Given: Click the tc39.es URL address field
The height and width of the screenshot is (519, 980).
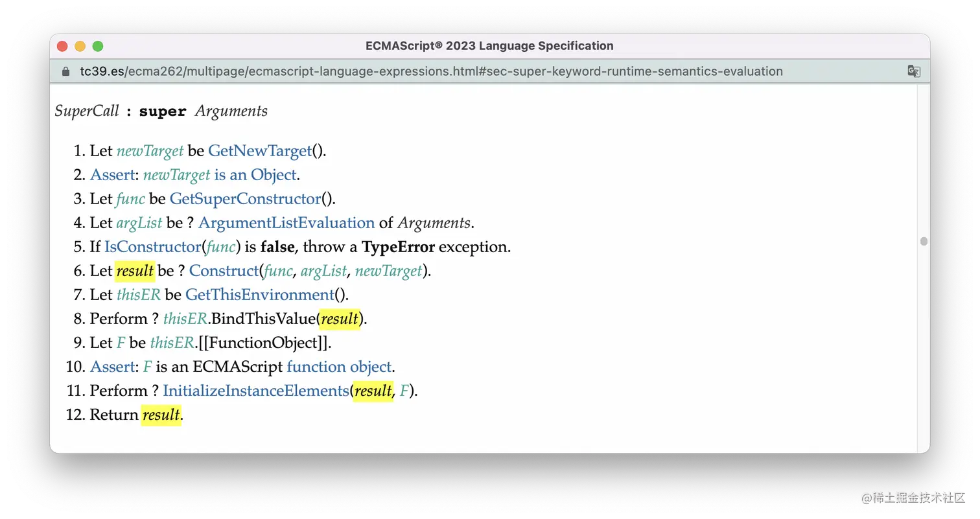Looking at the screenshot, I should point(431,71).
